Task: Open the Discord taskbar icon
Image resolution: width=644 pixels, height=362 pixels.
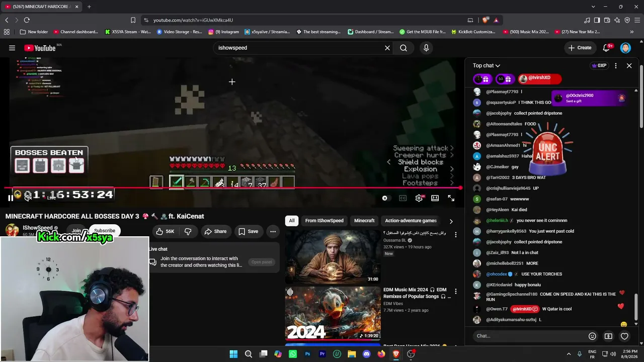Action: click(366, 354)
